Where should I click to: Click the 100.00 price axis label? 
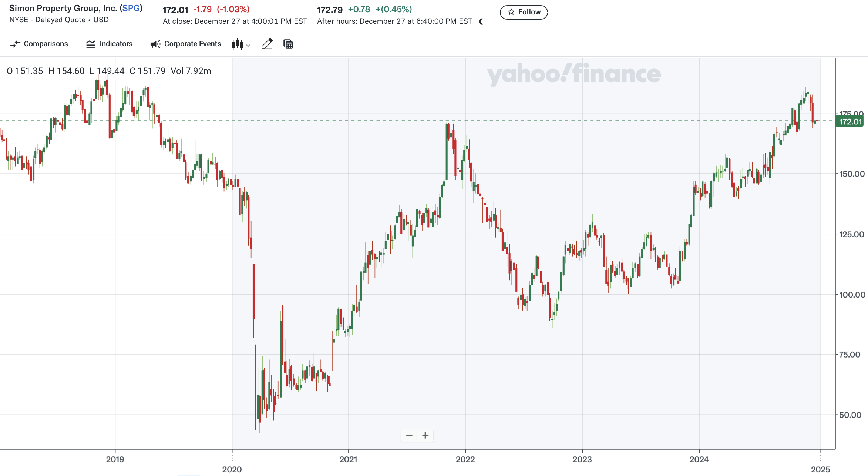852,295
